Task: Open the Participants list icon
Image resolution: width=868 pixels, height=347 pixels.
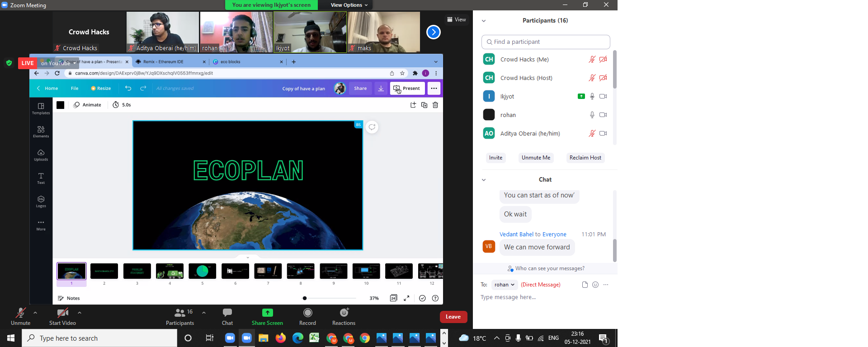Action: click(179, 313)
